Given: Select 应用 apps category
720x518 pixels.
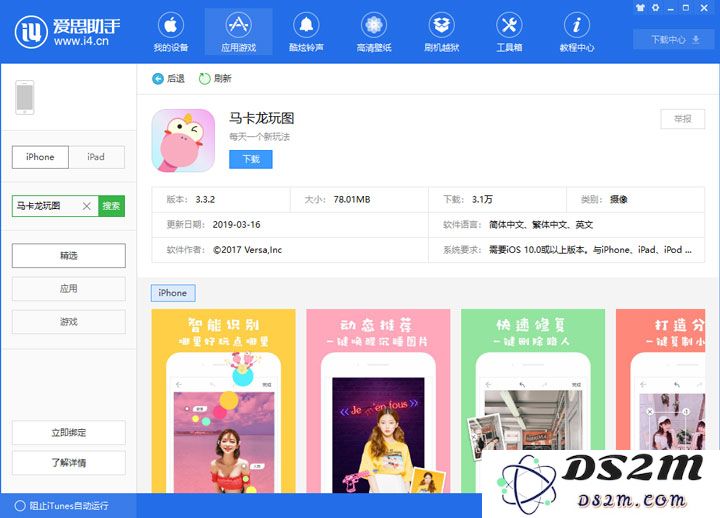Looking at the screenshot, I should point(68,288).
